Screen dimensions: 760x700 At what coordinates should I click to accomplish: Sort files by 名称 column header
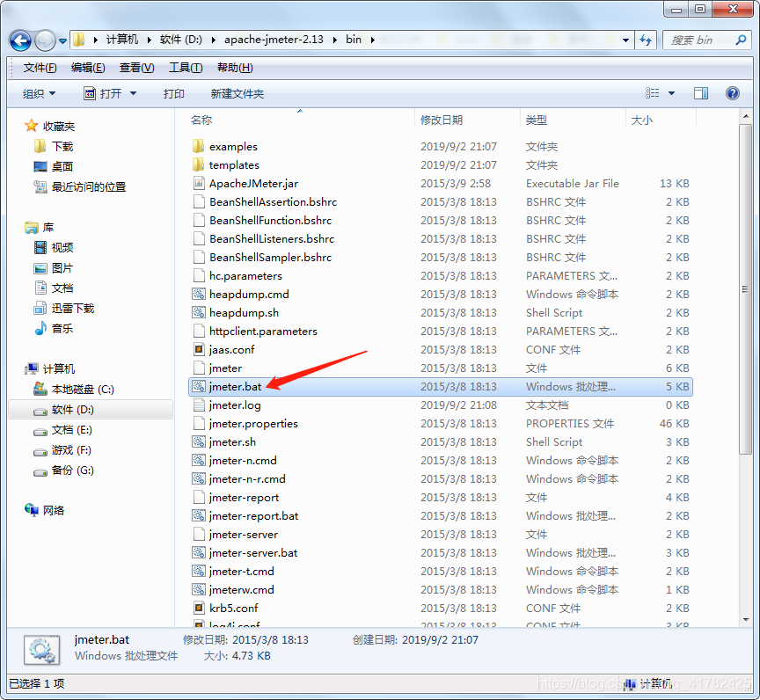[201, 120]
